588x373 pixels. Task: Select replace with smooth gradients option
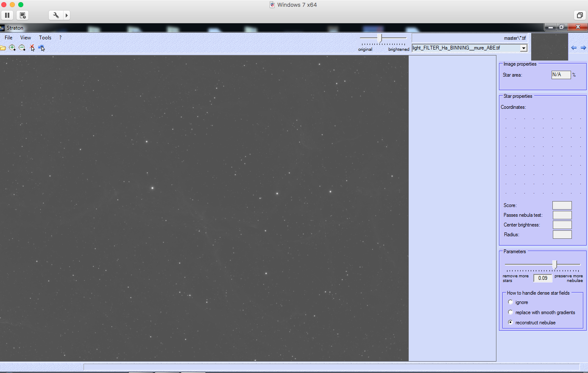(510, 312)
